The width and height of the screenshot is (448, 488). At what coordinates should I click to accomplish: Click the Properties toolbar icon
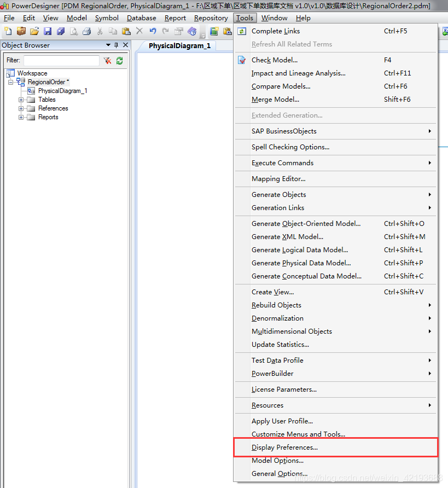179,31
